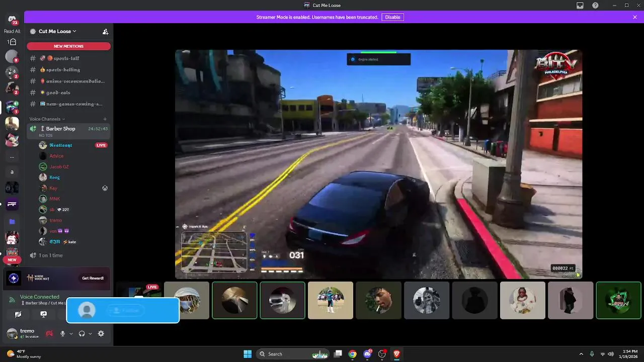Toggle camera on in voice panel
The image size is (644, 362).
[x=18, y=314]
